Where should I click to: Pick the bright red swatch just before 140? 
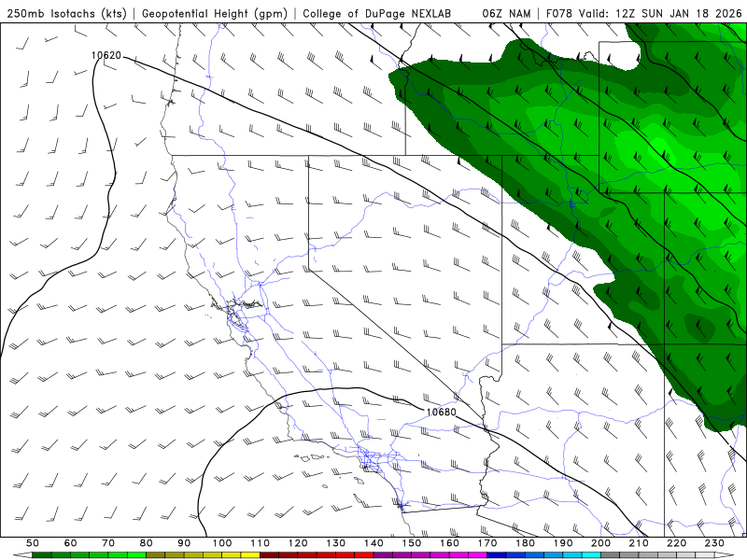pos(364,555)
